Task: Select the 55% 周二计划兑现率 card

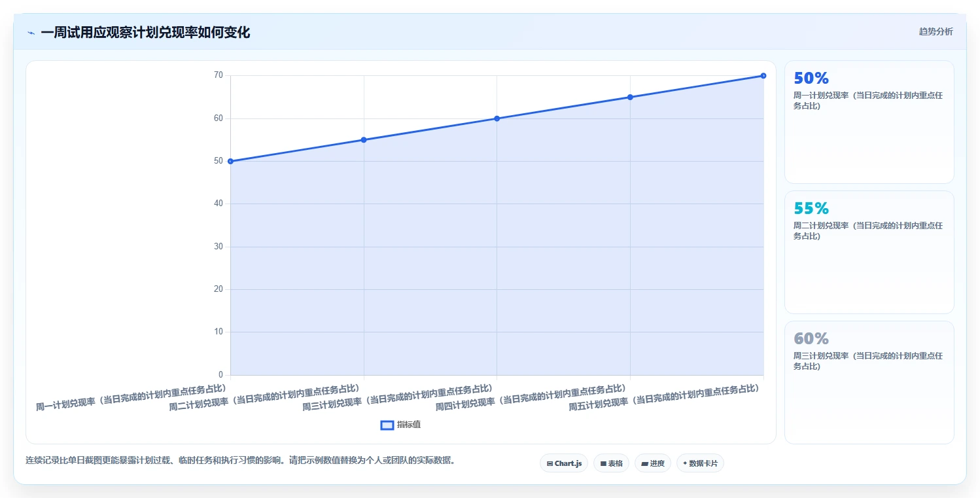Action: (x=869, y=252)
